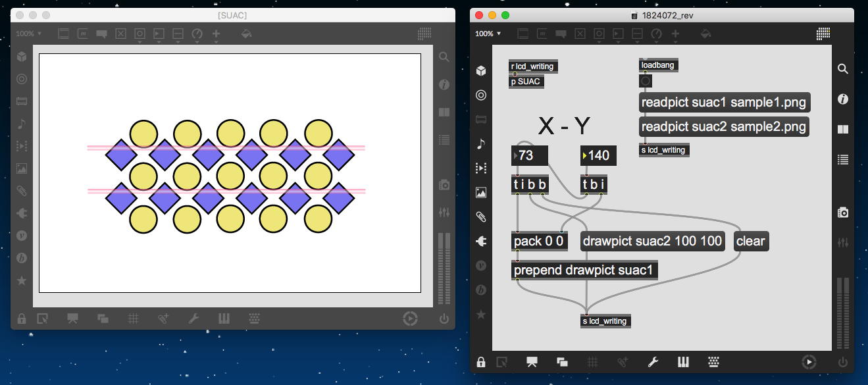Open the inspector info icon in 1824072_rev window
Viewport: 868px width, 385px height.
842,99
